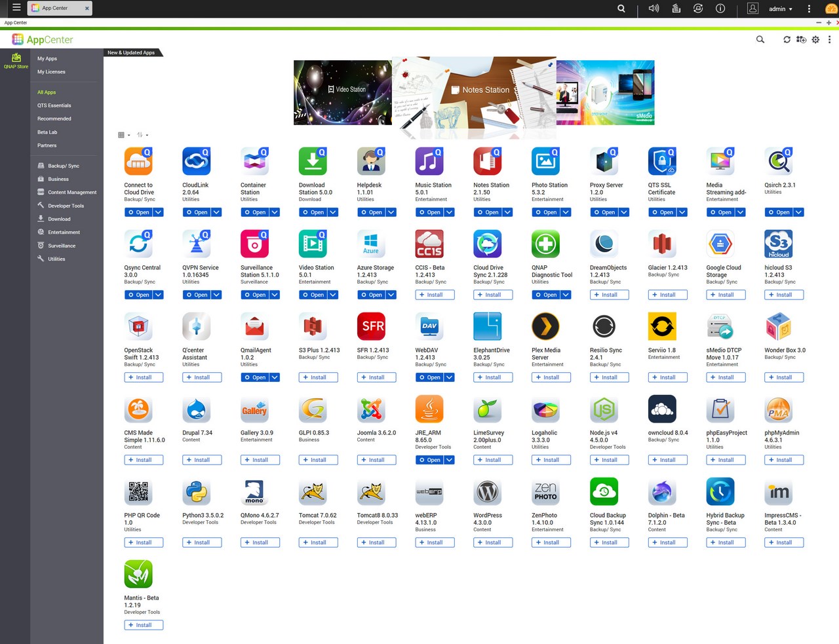Click the Mantis Beta app icon
This screenshot has width=839, height=644.
138,574
